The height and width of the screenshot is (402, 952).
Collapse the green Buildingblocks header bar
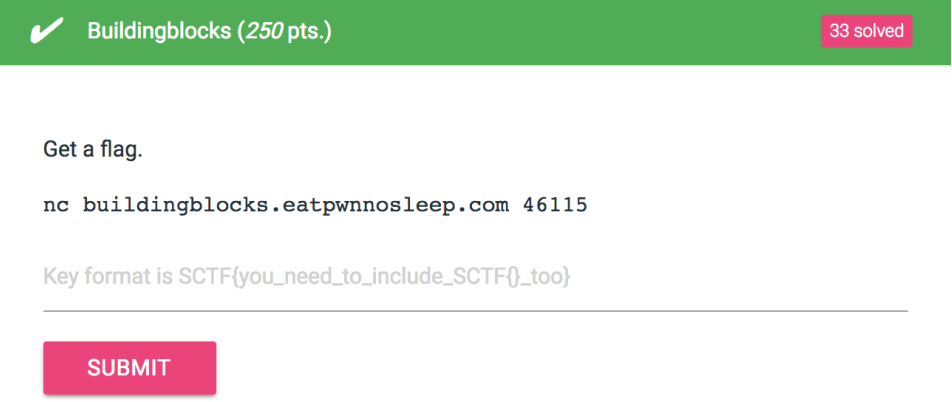[476, 32]
